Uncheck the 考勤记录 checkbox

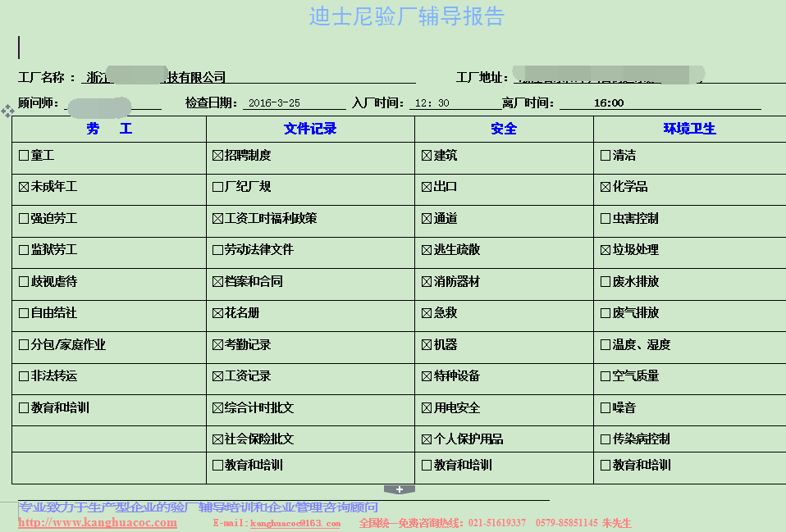coord(217,345)
